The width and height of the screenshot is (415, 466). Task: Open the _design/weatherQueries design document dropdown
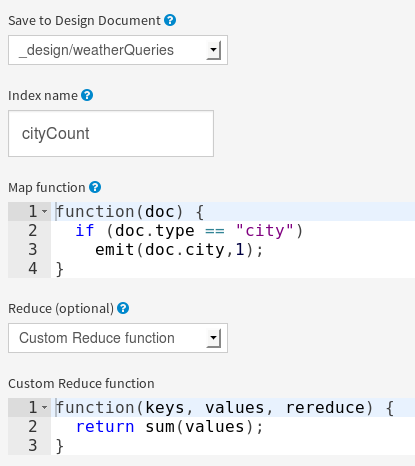point(118,50)
